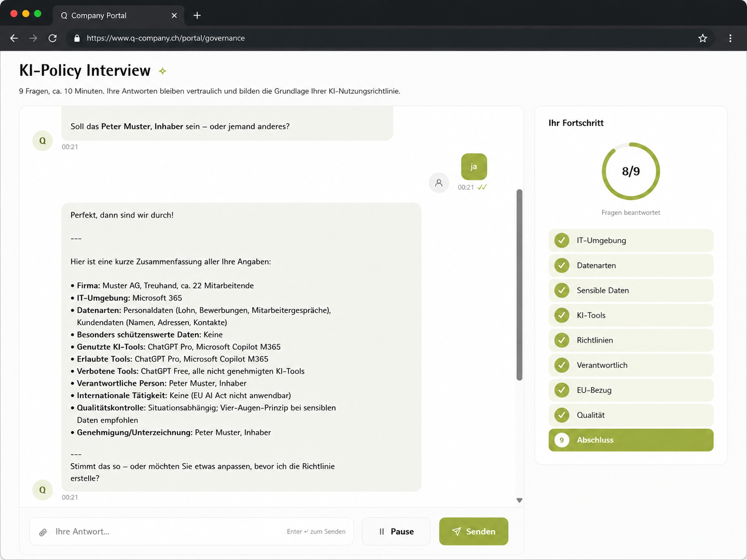
Task: Click the 'Fragen beantwortet' label
Action: point(631,212)
